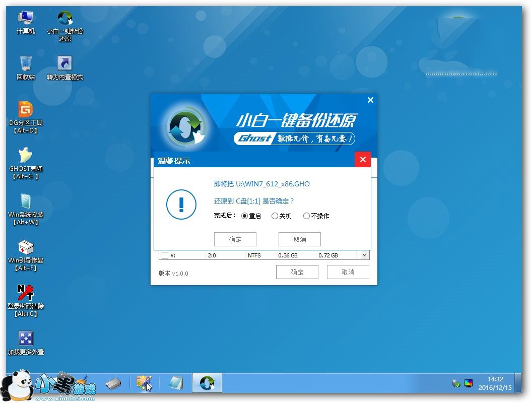Click the 0.36 GB cell in V: row
This screenshot has height=403, width=532.
tap(288, 255)
